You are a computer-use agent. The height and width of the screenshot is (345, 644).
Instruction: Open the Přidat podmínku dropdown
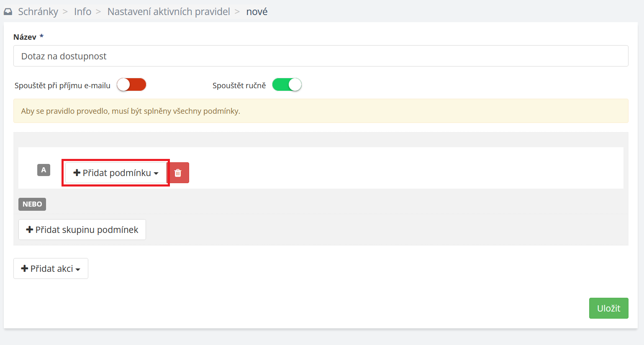click(116, 173)
